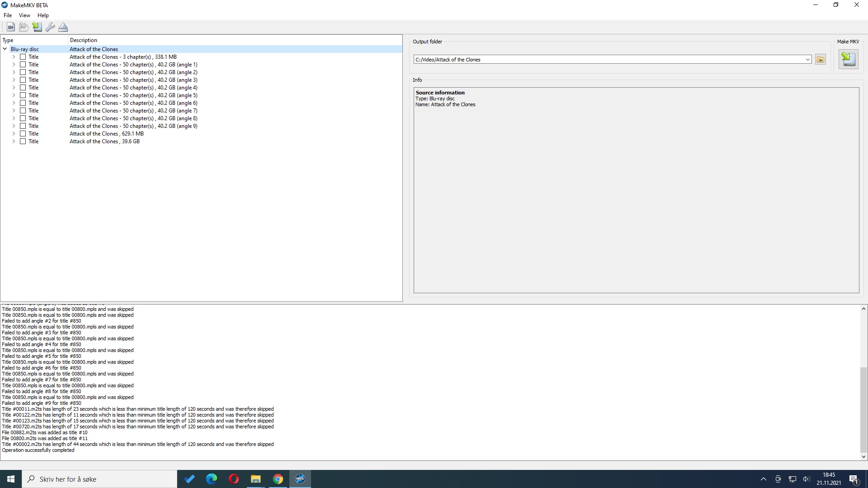Image resolution: width=868 pixels, height=488 pixels.
Task: Save selected titles toolbar icon
Action: coord(37,27)
